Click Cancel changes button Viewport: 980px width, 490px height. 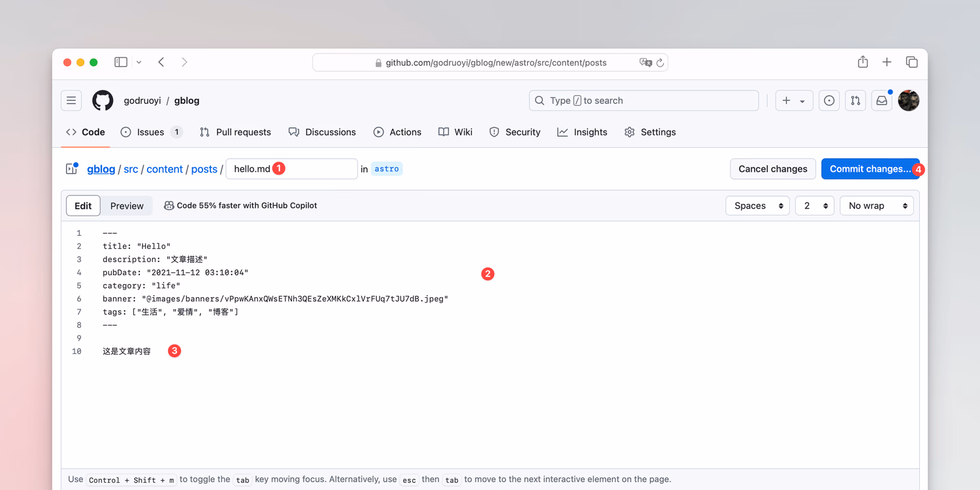coord(773,169)
